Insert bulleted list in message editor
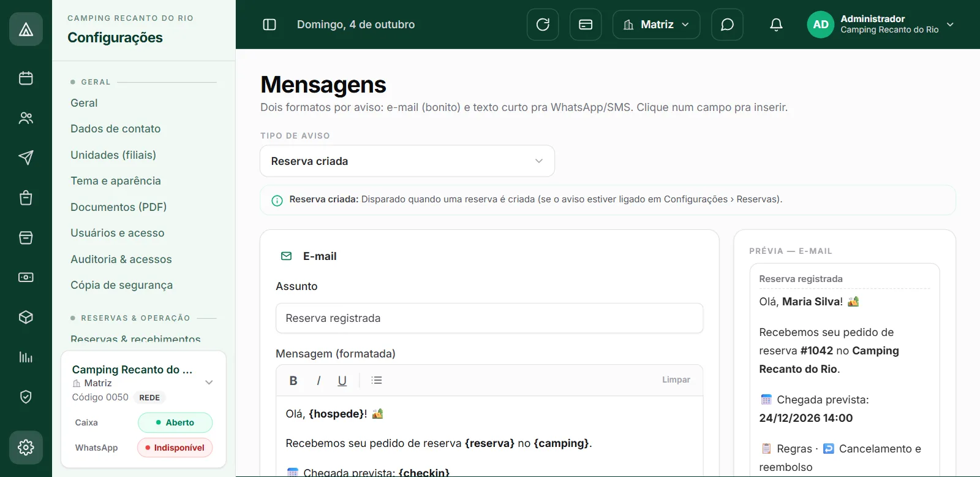 point(377,380)
